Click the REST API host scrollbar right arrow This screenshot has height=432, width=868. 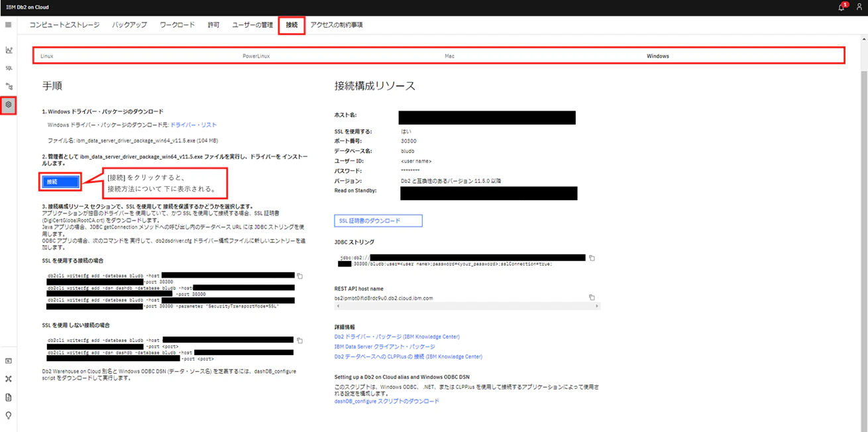tap(597, 306)
